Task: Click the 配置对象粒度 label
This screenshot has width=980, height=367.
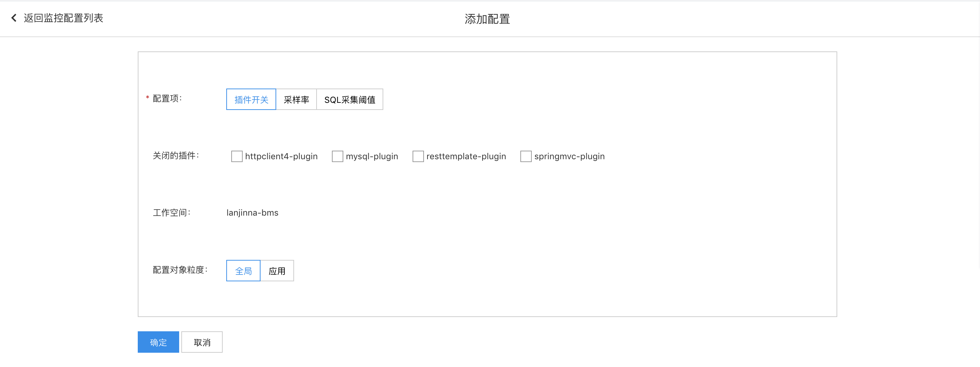Action: pyautogui.click(x=180, y=270)
